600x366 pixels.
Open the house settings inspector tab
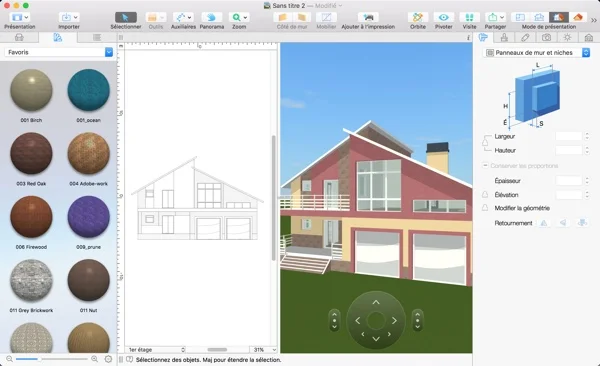coord(589,37)
